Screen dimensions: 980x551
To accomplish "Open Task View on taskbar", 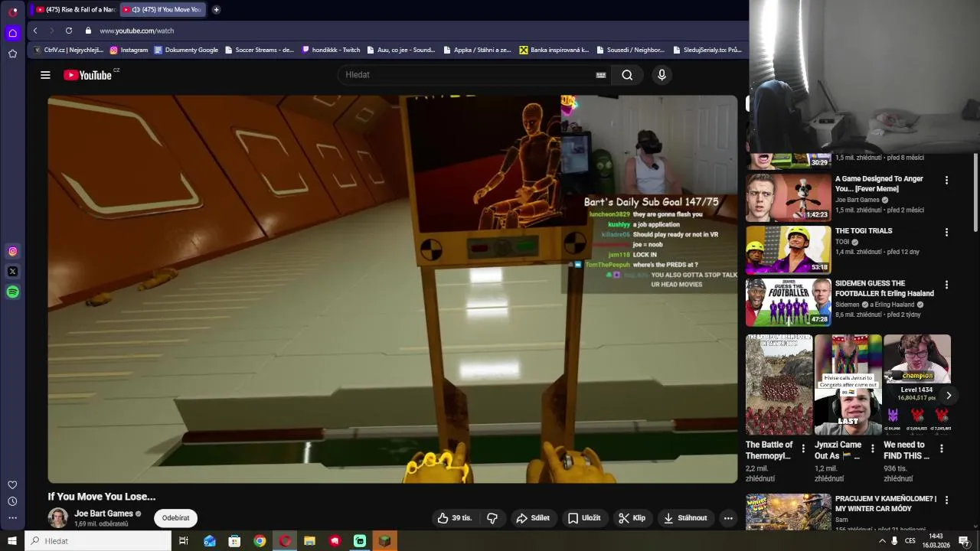I will click(184, 541).
